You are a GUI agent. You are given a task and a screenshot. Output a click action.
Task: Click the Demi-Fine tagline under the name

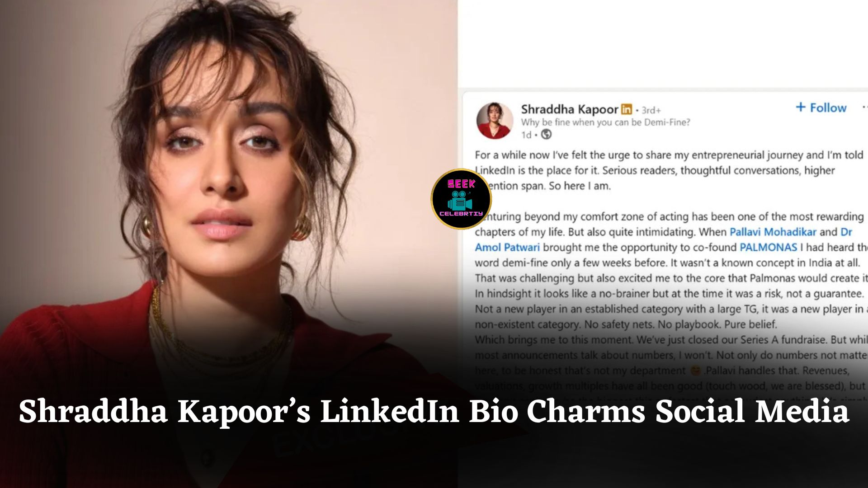click(605, 122)
